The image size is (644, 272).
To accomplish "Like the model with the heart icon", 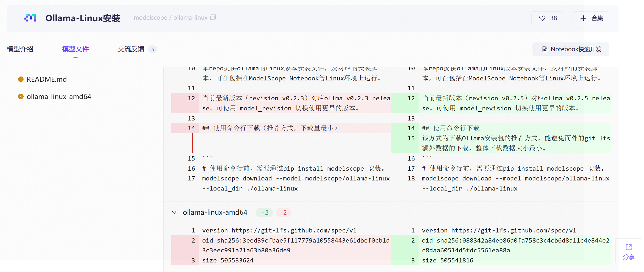I will click(542, 18).
